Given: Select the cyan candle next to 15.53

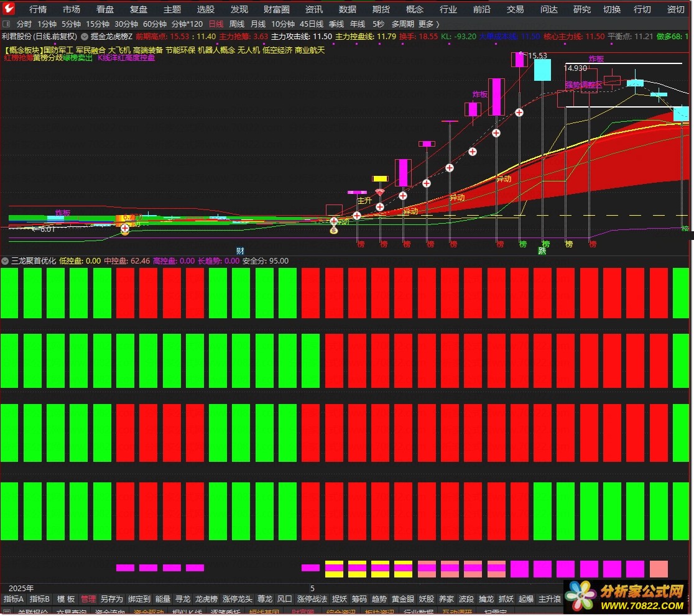Looking at the screenshot, I should (542, 70).
